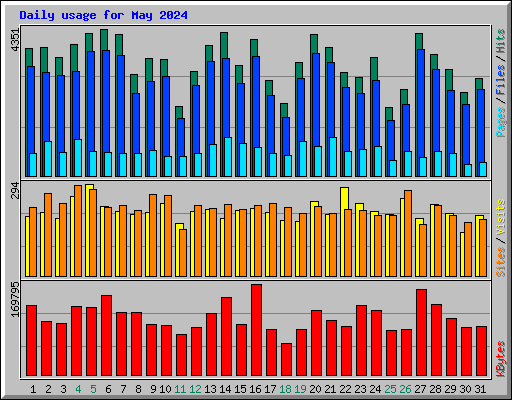Click day 8 on the x-axis
The width and height of the screenshot is (512, 400).
138,389
